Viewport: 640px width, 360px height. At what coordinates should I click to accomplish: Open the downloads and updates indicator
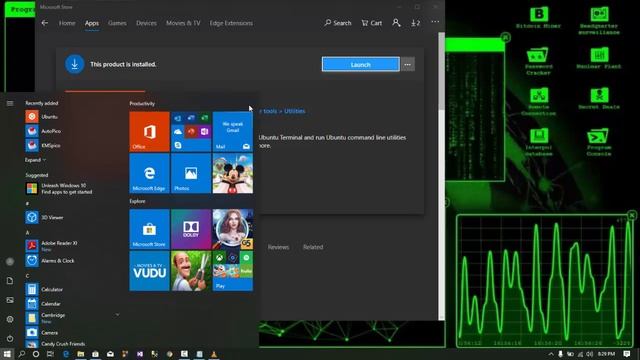tap(416, 23)
